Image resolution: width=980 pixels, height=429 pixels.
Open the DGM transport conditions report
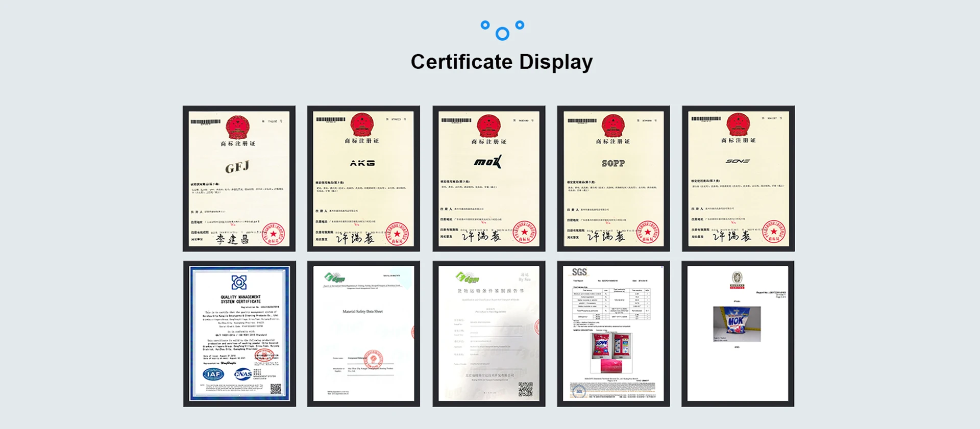tap(489, 334)
